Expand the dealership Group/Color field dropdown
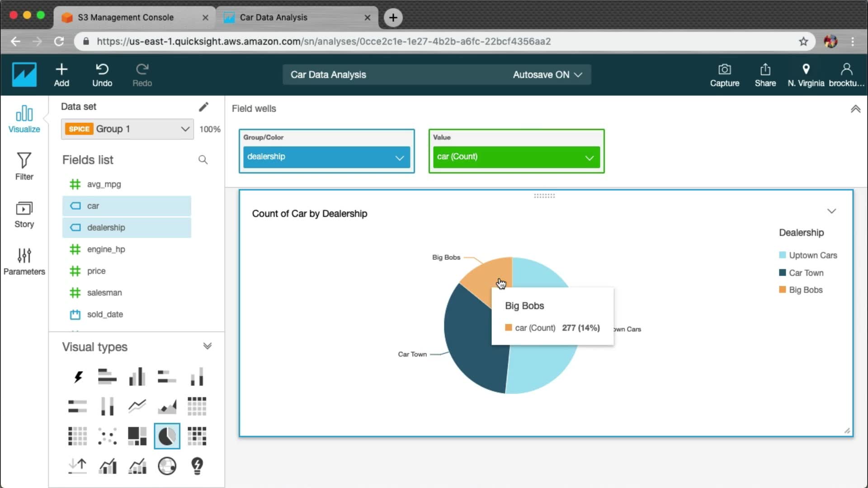Screen dimensions: 868x488 [399, 158]
